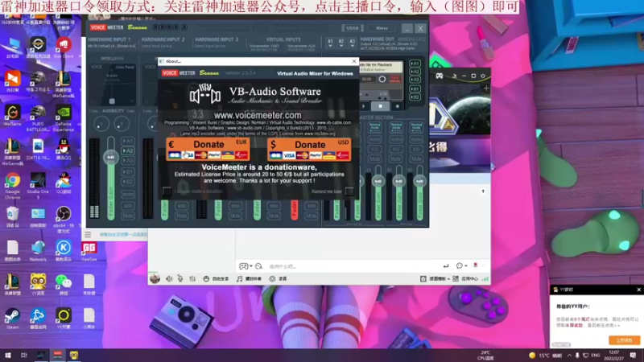Image resolution: width=644 pixels, height=362 pixels.
Task: Click the Comp knob on Input 1
Action: (101, 124)
